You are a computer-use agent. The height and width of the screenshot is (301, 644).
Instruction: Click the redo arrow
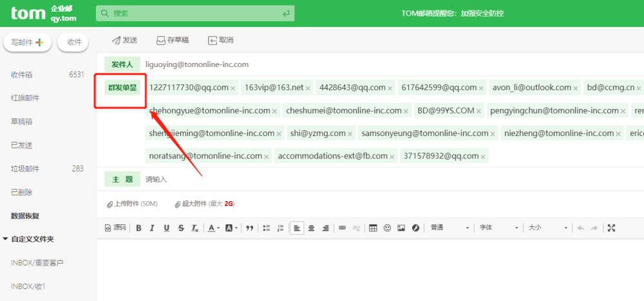tap(594, 228)
